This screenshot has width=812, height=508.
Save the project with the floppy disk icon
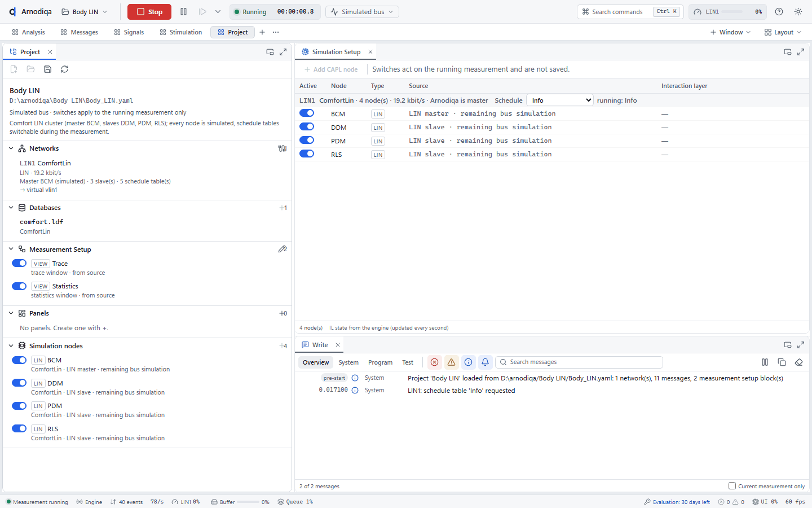(48, 69)
